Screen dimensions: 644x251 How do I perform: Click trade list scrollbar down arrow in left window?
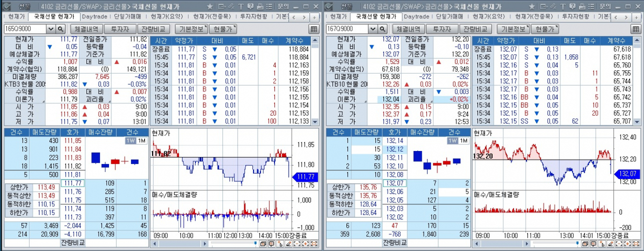[x=315, y=121]
